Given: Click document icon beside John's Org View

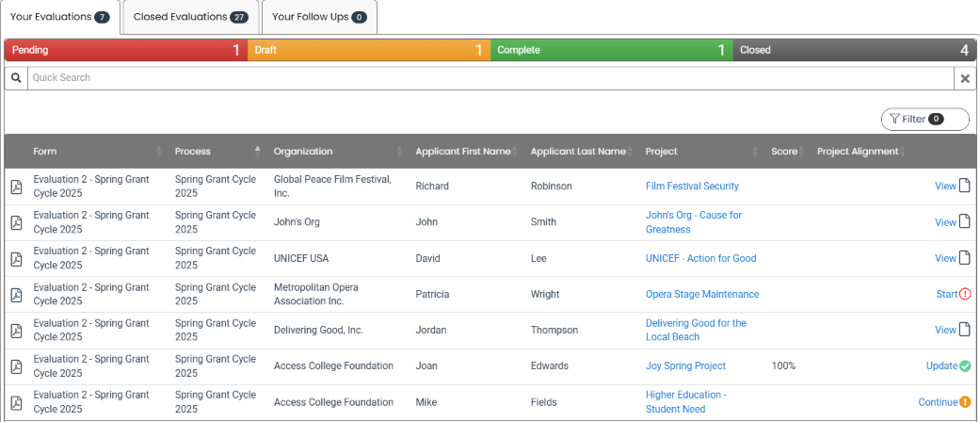Looking at the screenshot, I should 965,222.
